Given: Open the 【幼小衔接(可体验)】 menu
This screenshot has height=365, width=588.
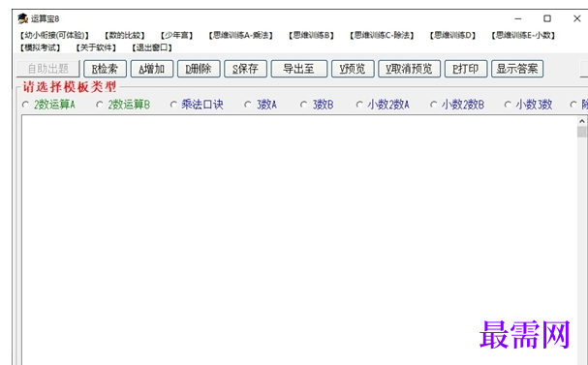Looking at the screenshot, I should 54,35.
